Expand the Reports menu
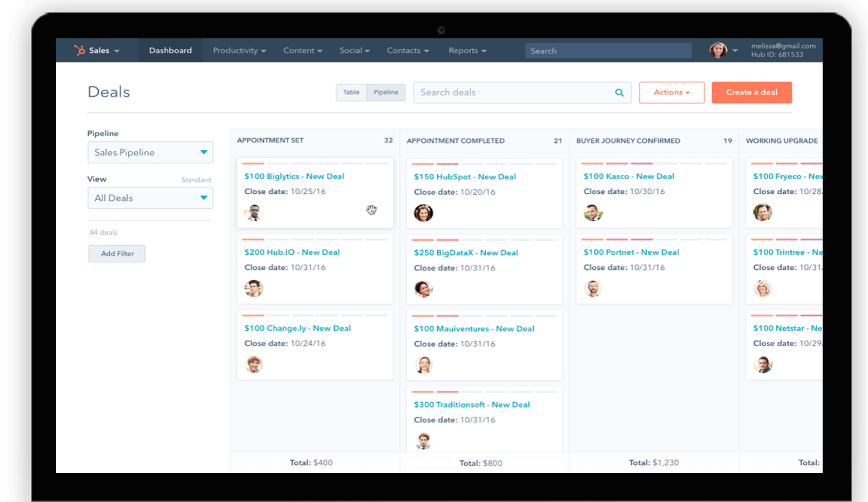Viewport: 868px width, 502px height. [x=467, y=51]
